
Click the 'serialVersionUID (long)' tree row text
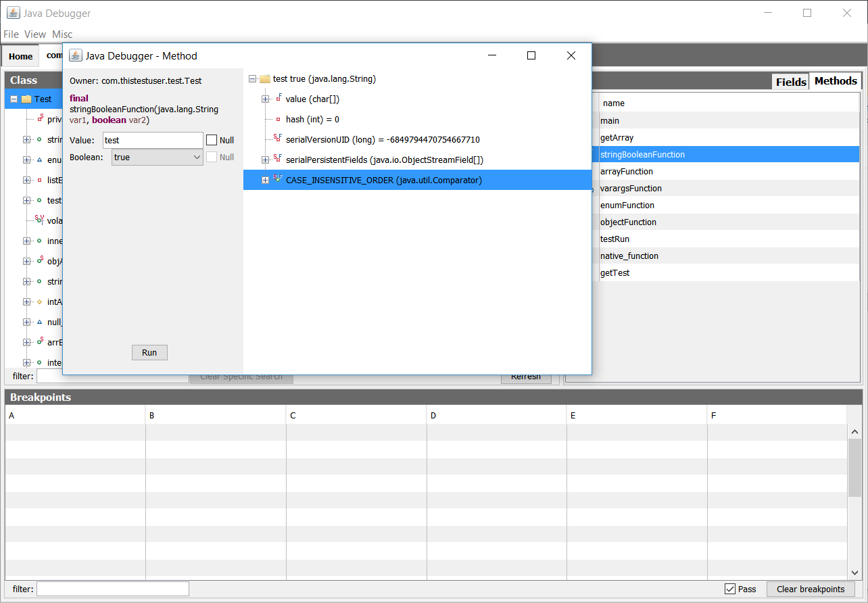[x=383, y=139]
